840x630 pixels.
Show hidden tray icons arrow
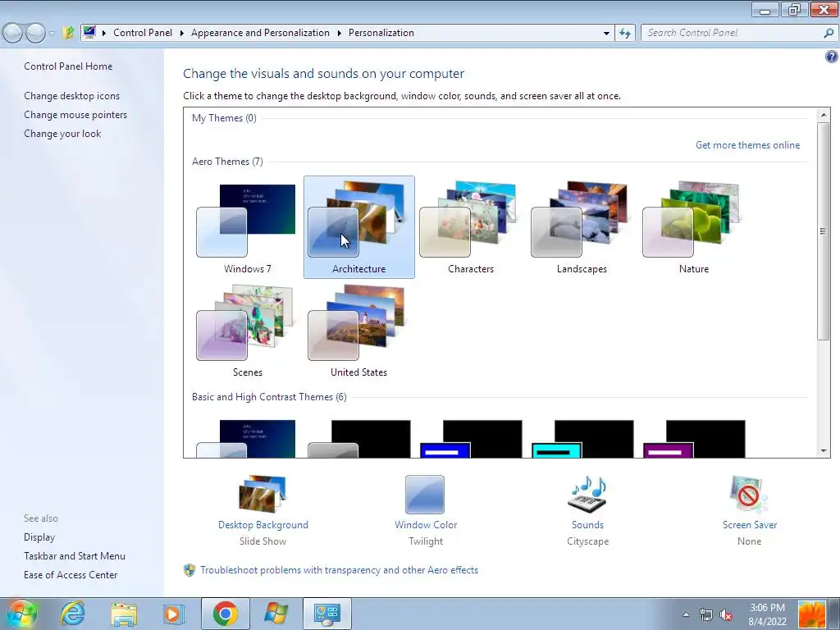coord(686,614)
